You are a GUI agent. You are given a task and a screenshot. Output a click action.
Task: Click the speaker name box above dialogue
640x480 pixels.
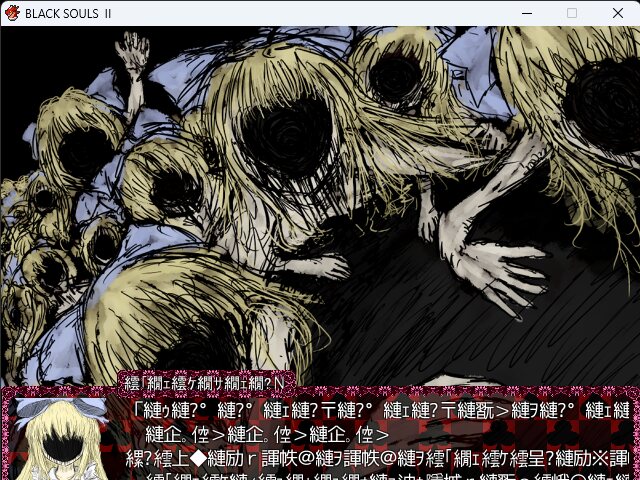pos(206,383)
